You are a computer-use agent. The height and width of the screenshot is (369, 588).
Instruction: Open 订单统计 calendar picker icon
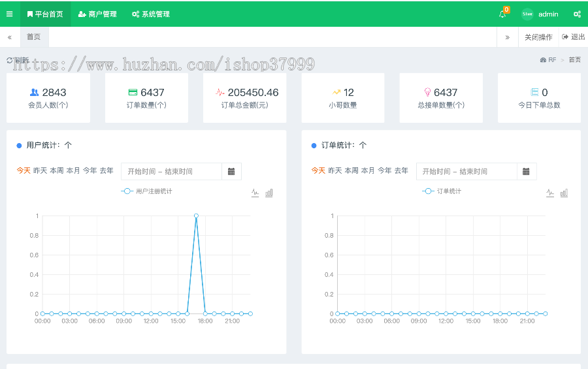point(526,171)
